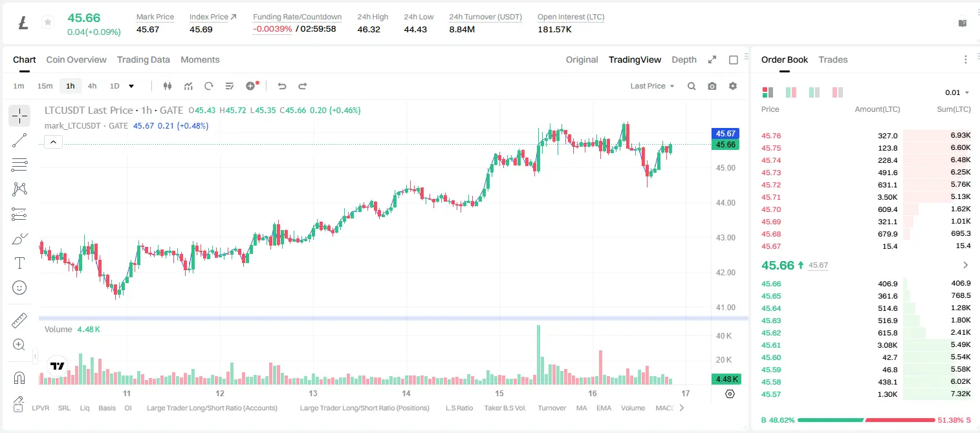Pick the text annotation tool
The width and height of the screenshot is (980, 433).
click(19, 263)
